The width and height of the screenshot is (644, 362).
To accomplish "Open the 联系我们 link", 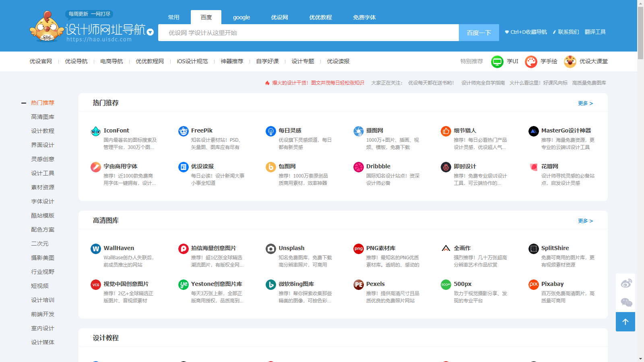I will [566, 32].
